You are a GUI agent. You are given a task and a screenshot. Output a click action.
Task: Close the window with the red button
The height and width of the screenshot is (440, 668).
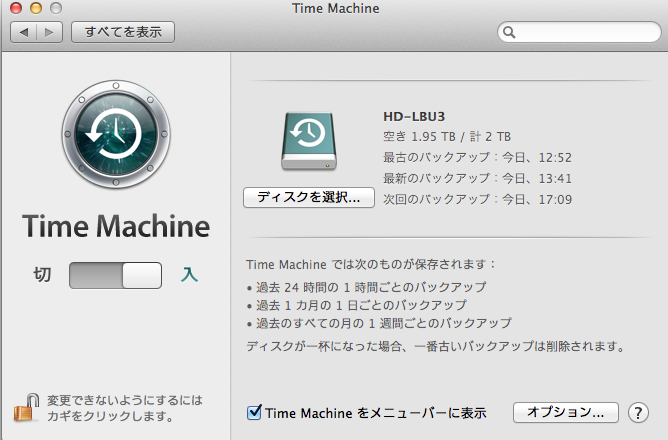click(x=16, y=8)
